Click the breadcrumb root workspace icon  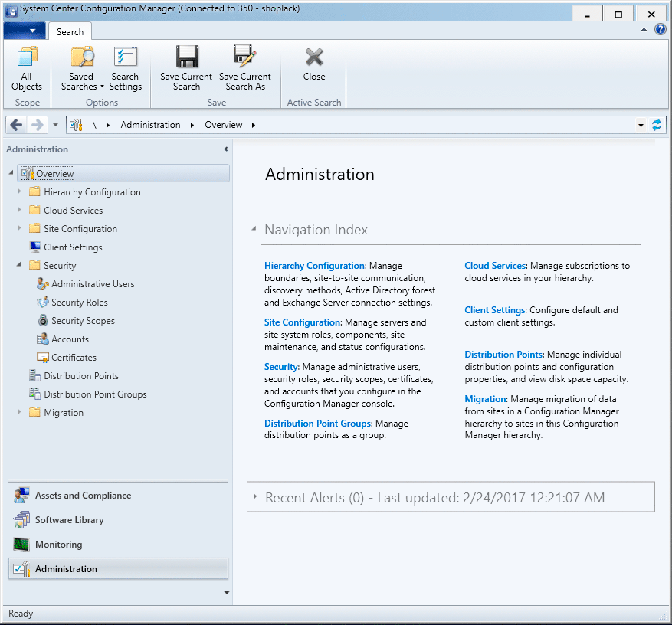click(x=76, y=125)
